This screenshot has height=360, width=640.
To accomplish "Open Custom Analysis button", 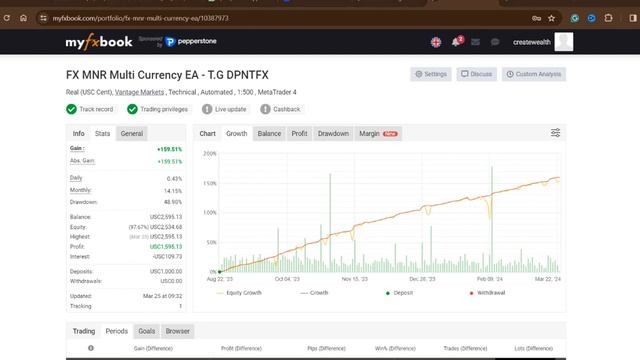I will pyautogui.click(x=534, y=74).
